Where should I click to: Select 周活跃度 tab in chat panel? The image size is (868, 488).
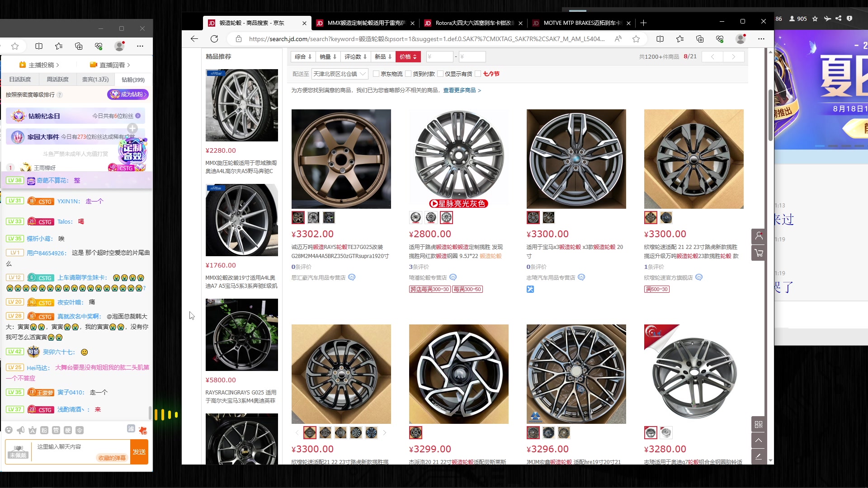[x=57, y=80]
